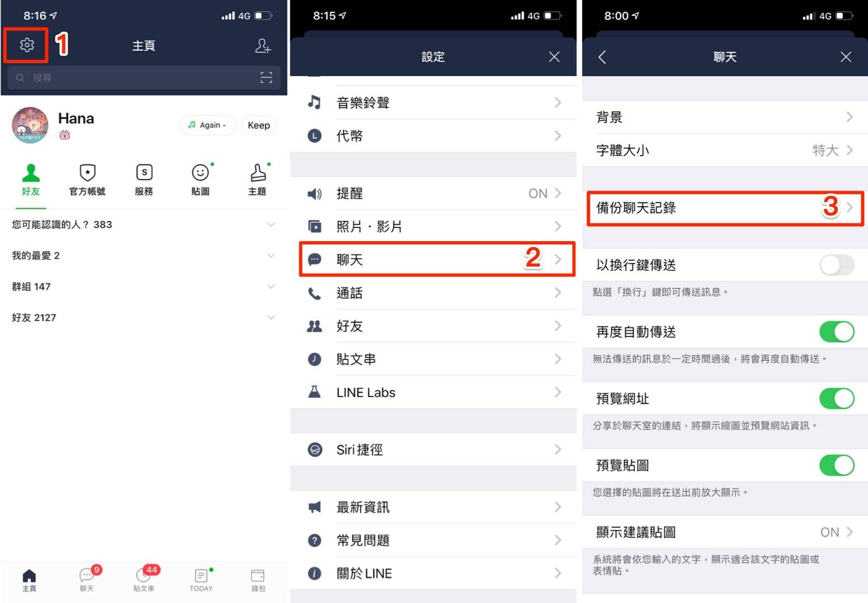Switch to the TODAY tab
Screen dimensions: 868x603
[201, 580]
